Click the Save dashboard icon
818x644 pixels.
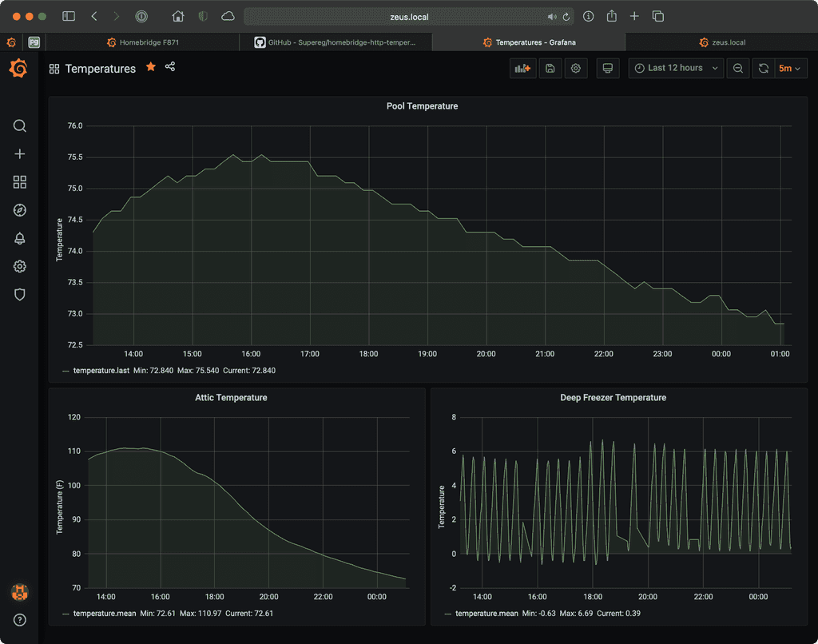point(550,69)
